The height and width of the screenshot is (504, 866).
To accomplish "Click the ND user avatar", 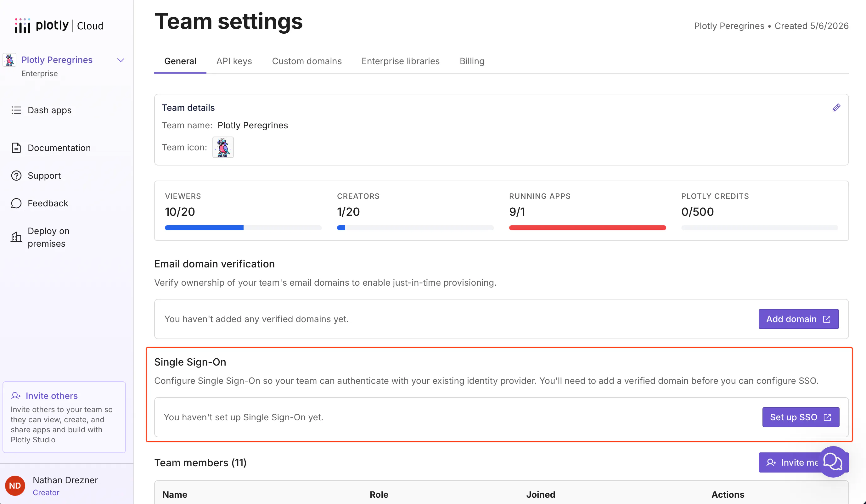I will point(15,485).
